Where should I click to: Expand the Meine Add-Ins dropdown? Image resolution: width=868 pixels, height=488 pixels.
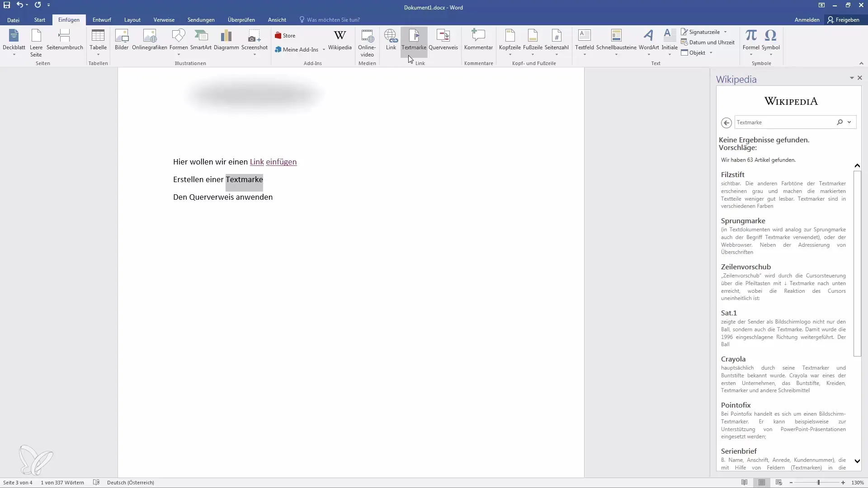(324, 50)
